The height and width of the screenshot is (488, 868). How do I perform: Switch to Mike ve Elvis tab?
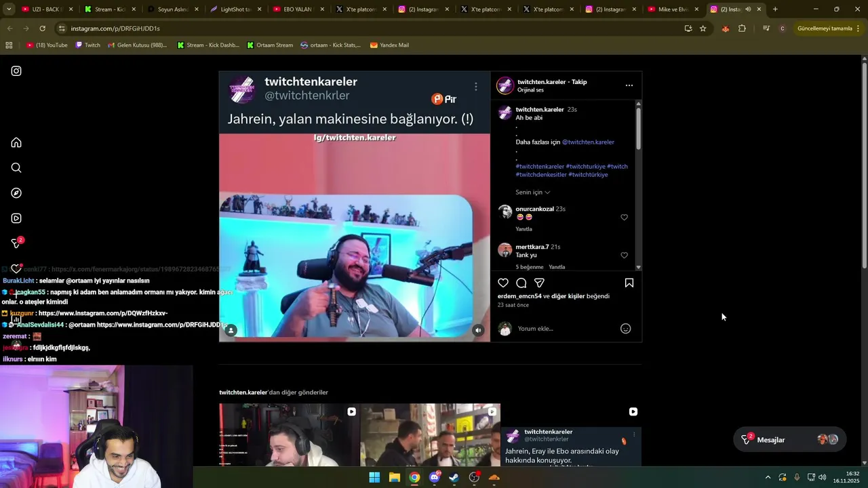(x=673, y=9)
